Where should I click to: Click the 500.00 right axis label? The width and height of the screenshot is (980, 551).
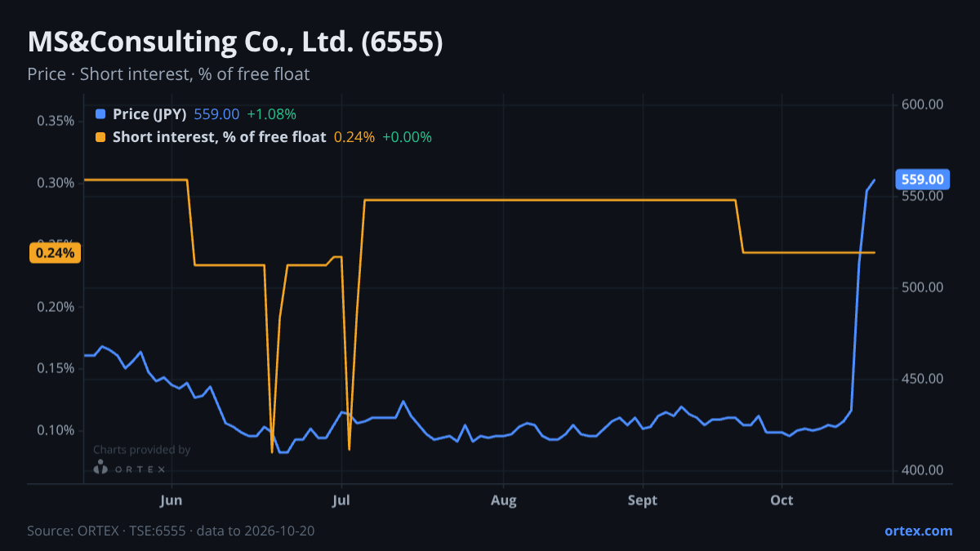pos(923,287)
